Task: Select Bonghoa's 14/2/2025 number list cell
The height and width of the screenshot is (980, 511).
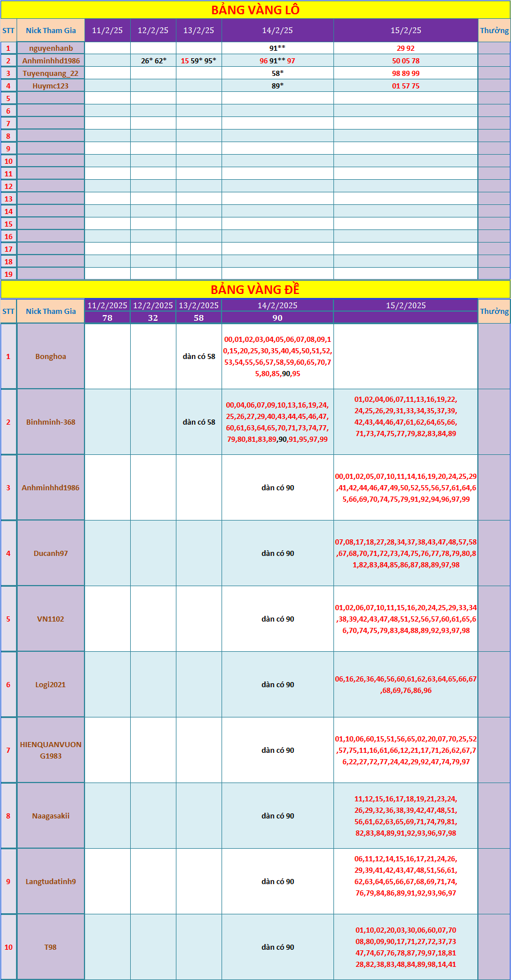Action: pos(277,356)
